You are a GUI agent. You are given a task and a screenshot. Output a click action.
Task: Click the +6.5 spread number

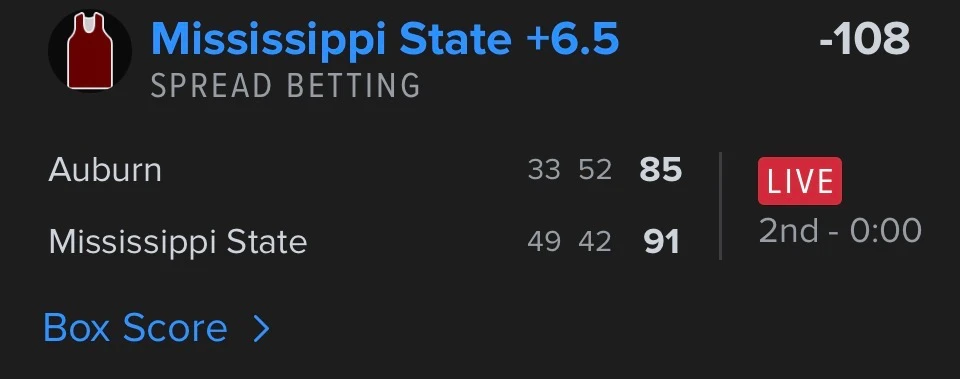572,39
